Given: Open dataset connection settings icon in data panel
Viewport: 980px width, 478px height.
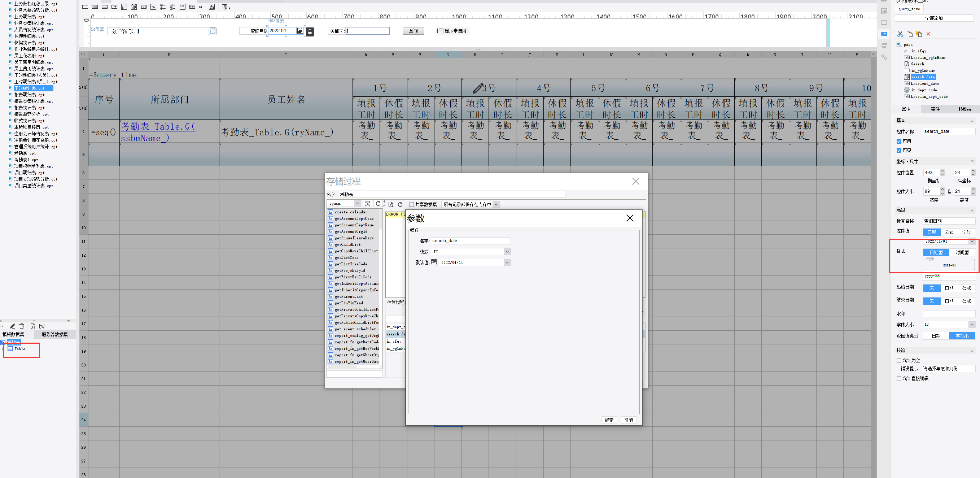Looking at the screenshot, I should [x=42, y=326].
